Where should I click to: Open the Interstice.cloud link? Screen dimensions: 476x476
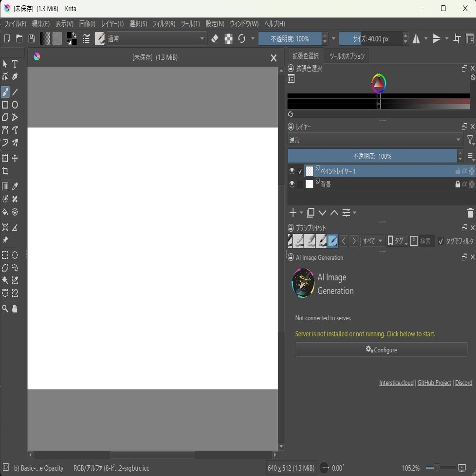[396, 383]
